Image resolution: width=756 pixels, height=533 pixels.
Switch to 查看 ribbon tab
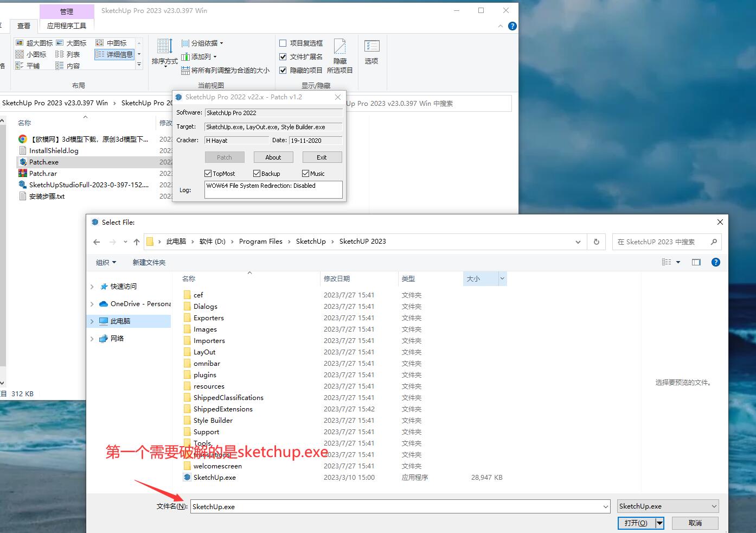coord(24,26)
